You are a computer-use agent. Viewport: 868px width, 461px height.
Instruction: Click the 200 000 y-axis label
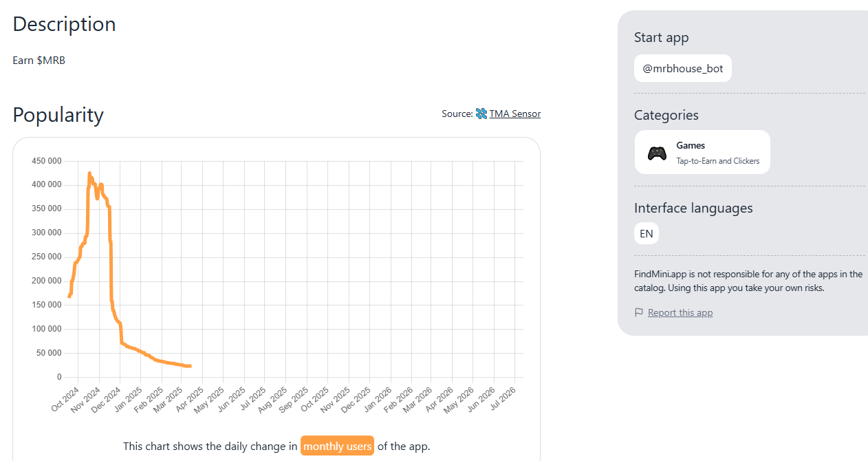[47, 281]
